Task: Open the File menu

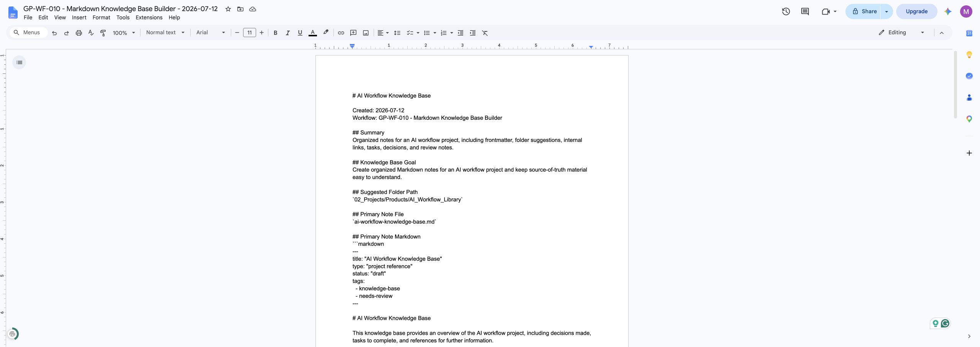Action: pos(28,18)
